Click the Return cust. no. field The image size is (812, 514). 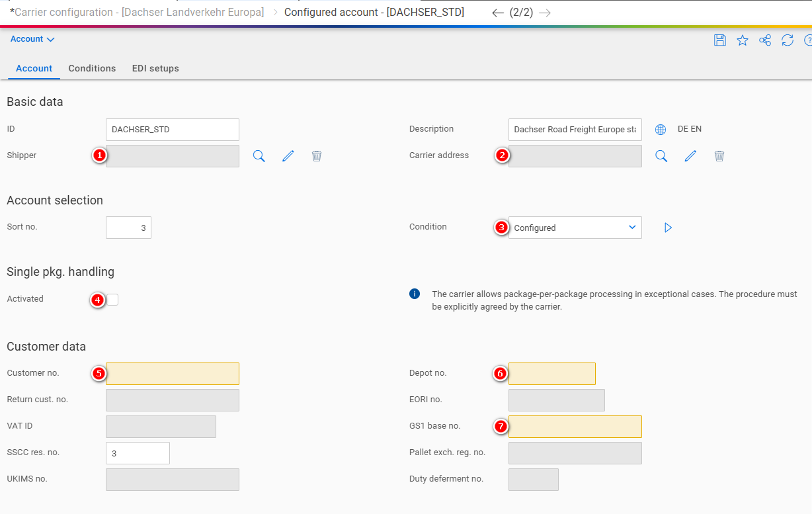(x=173, y=400)
